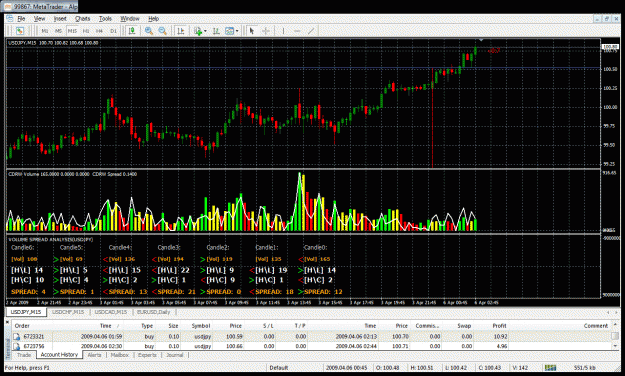
Task: Open the Tools menu
Action: [105, 18]
